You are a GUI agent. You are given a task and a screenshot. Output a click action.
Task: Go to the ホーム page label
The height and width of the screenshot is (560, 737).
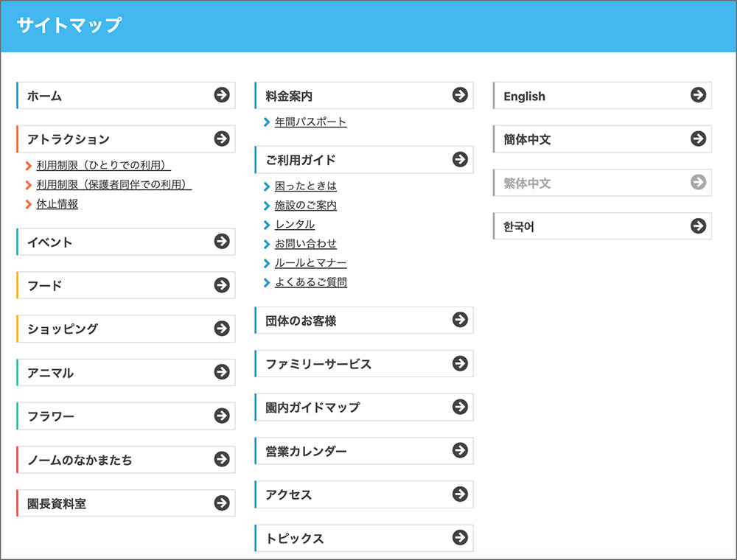point(45,96)
